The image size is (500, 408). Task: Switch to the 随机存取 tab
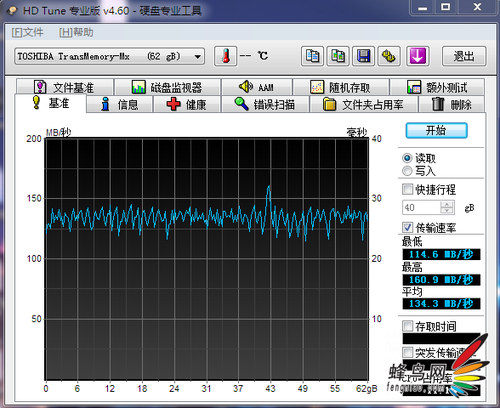341,87
